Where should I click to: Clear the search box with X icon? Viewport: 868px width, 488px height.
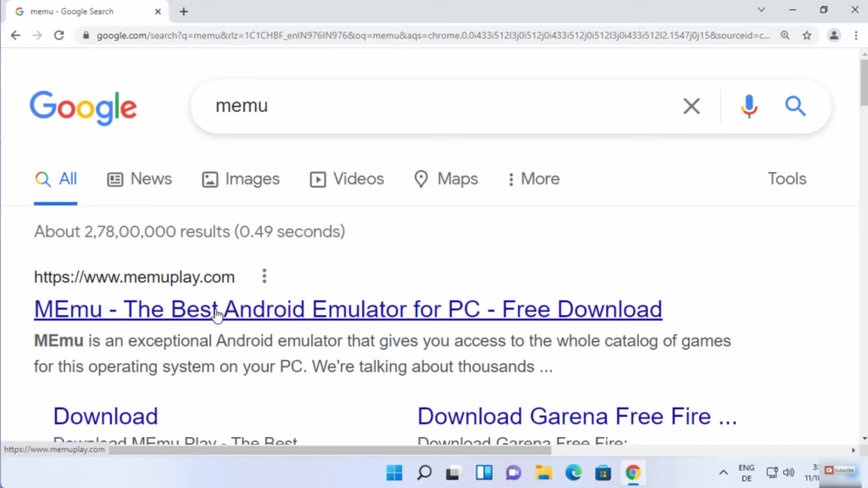point(692,106)
